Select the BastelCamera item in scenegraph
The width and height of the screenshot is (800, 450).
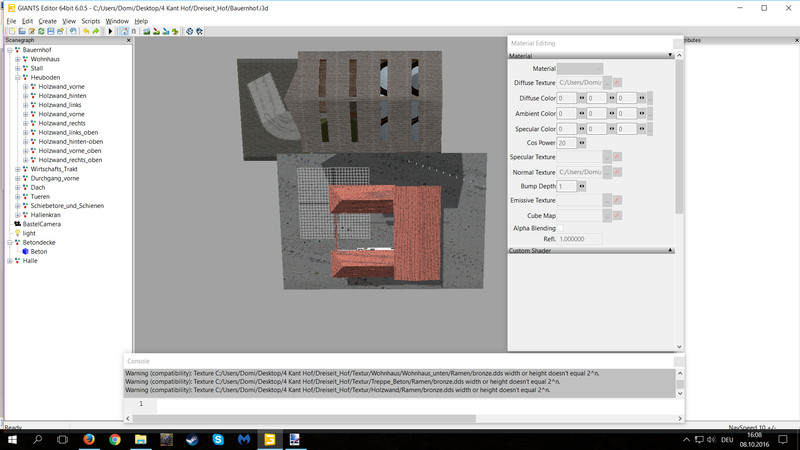(x=40, y=224)
